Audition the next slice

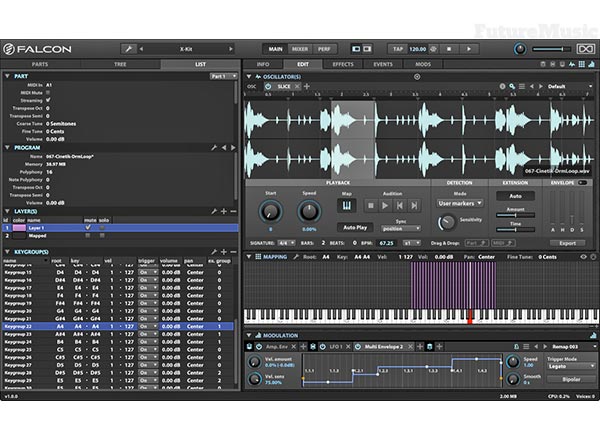pyautogui.click(x=414, y=206)
